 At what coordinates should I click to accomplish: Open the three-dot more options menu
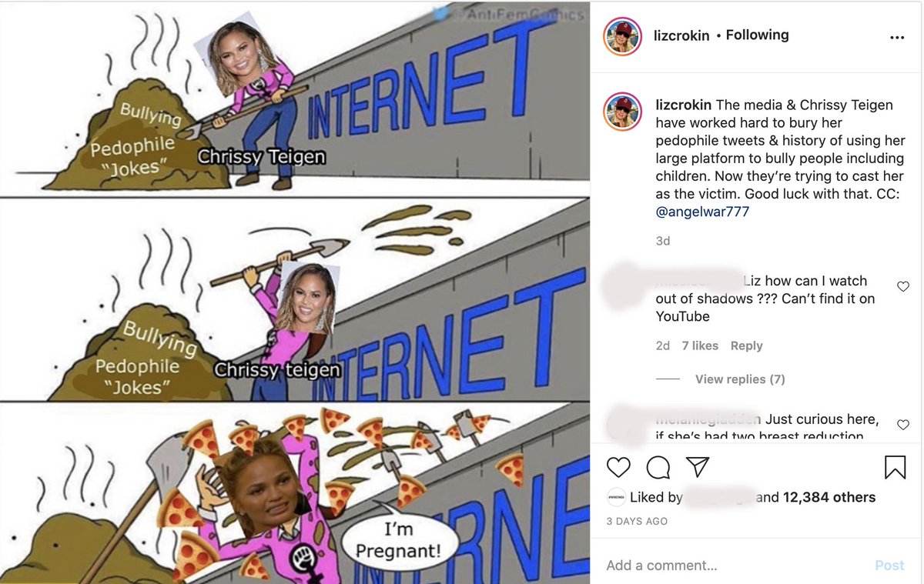(x=897, y=37)
